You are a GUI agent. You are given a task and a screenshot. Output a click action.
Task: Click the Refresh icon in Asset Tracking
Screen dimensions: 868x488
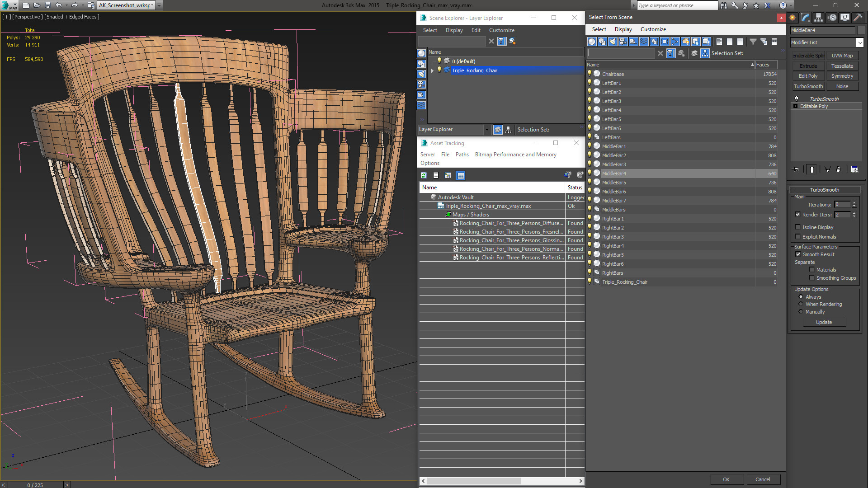pos(424,175)
